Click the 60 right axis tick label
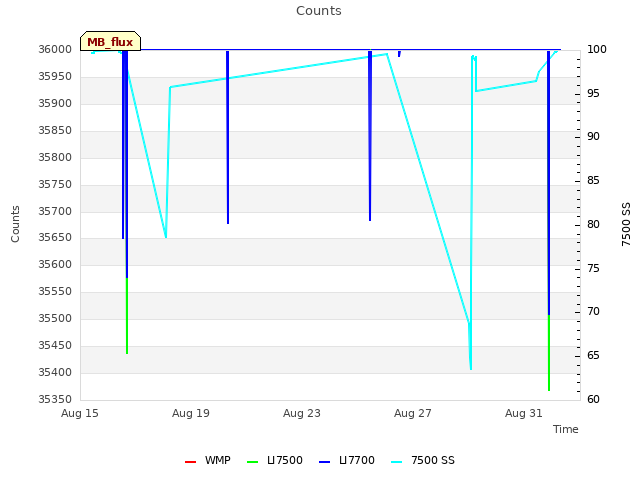 (593, 399)
